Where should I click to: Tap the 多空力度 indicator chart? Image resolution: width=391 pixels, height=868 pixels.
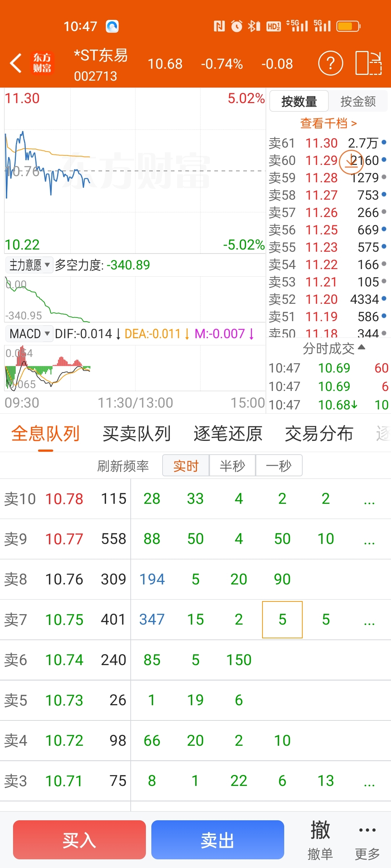click(135, 299)
